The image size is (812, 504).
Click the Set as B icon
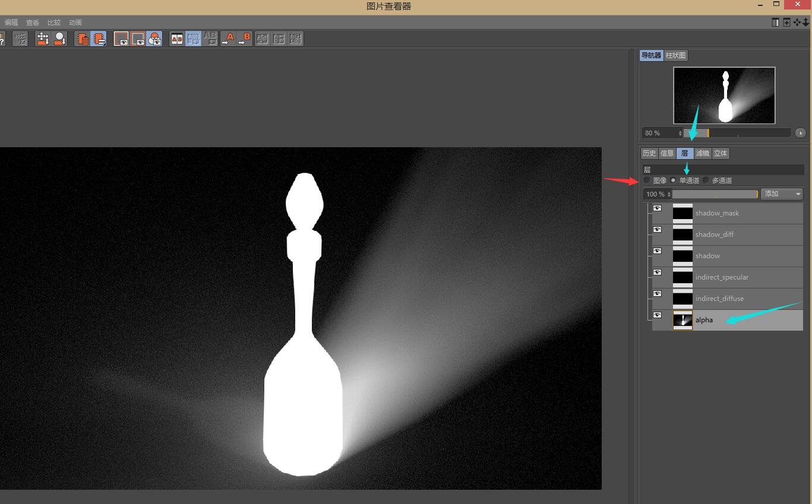pyautogui.click(x=245, y=39)
